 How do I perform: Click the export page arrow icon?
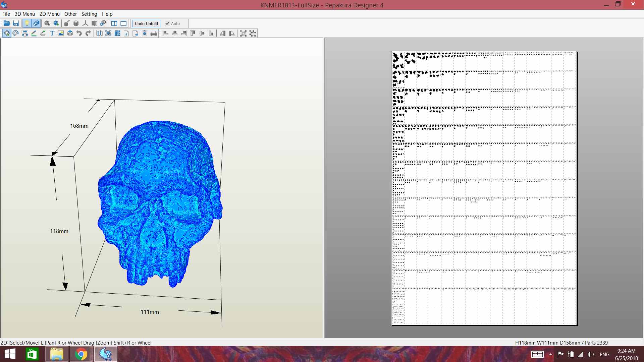point(136,33)
